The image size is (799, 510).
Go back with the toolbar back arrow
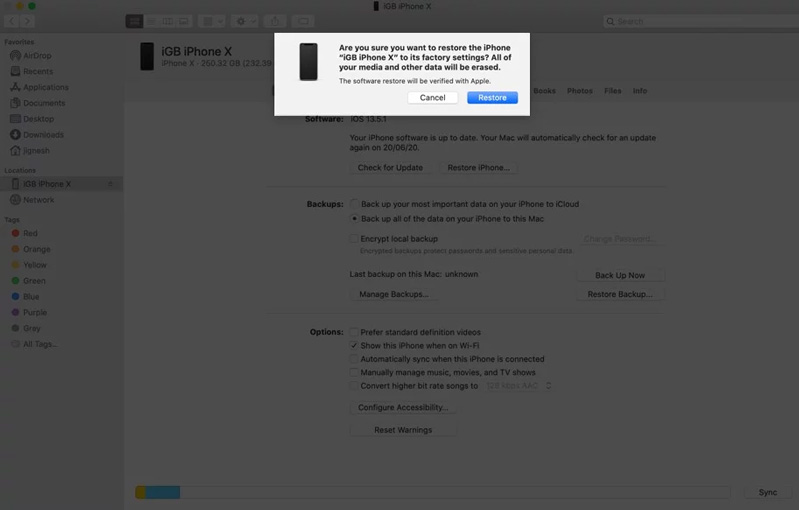[12, 21]
